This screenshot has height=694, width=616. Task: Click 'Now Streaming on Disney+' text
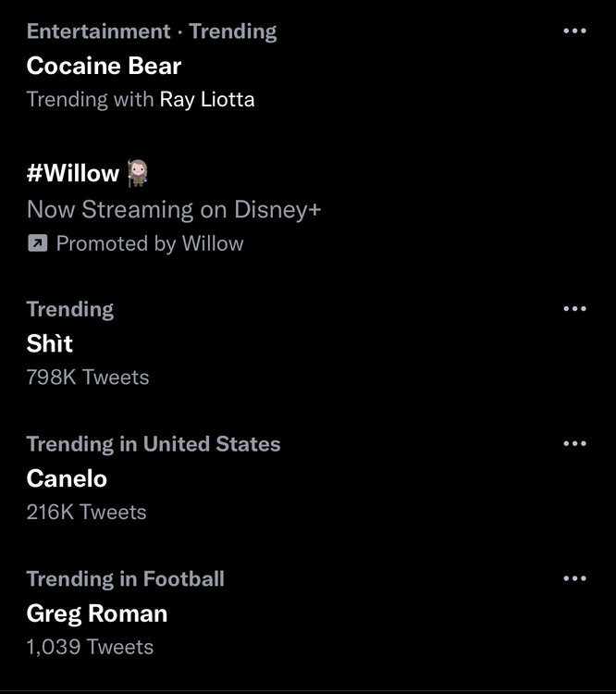[174, 209]
